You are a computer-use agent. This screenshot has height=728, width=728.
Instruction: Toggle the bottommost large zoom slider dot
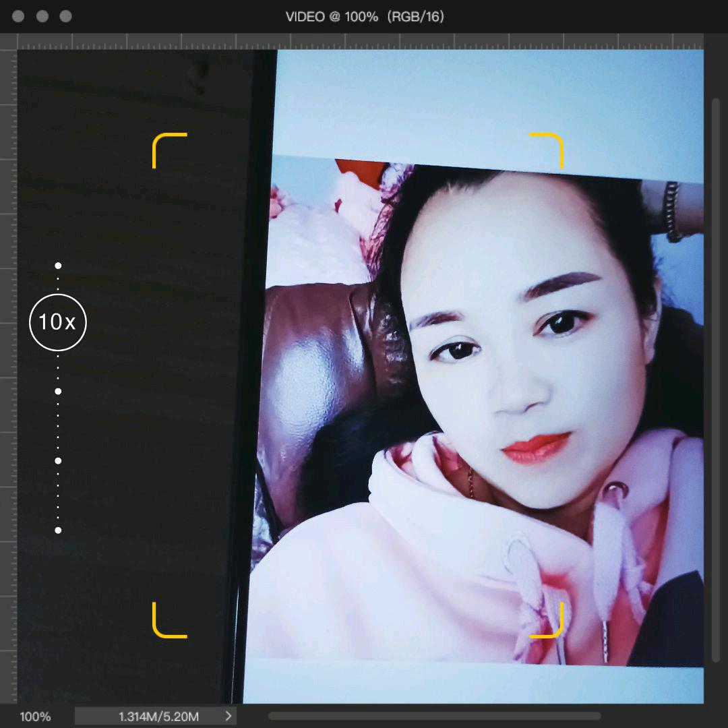(x=58, y=530)
